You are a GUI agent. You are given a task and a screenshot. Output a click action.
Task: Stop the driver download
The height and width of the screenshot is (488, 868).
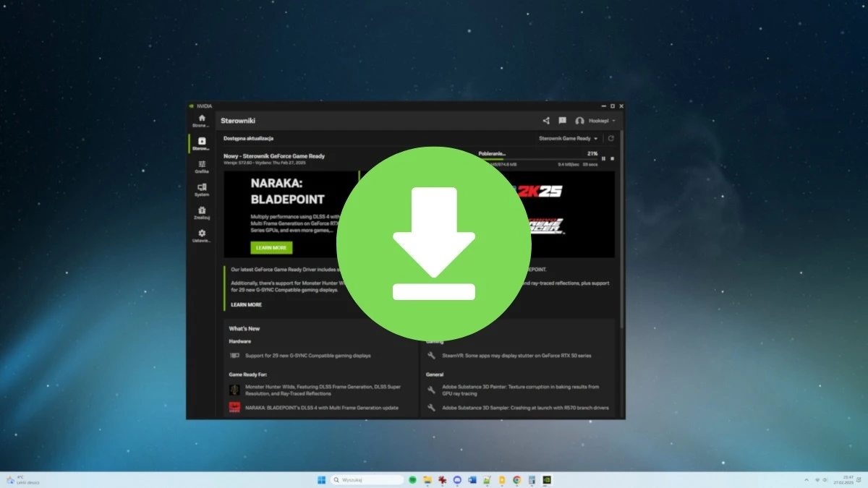pyautogui.click(x=612, y=158)
